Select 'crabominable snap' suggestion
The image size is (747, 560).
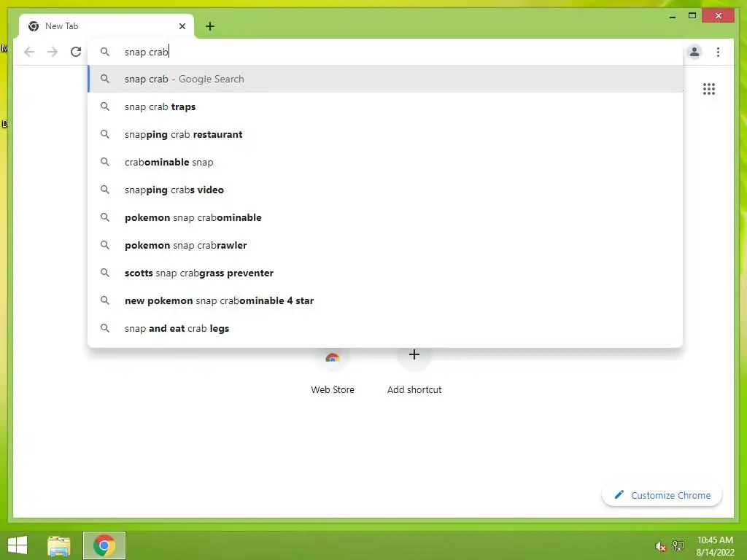click(x=385, y=162)
